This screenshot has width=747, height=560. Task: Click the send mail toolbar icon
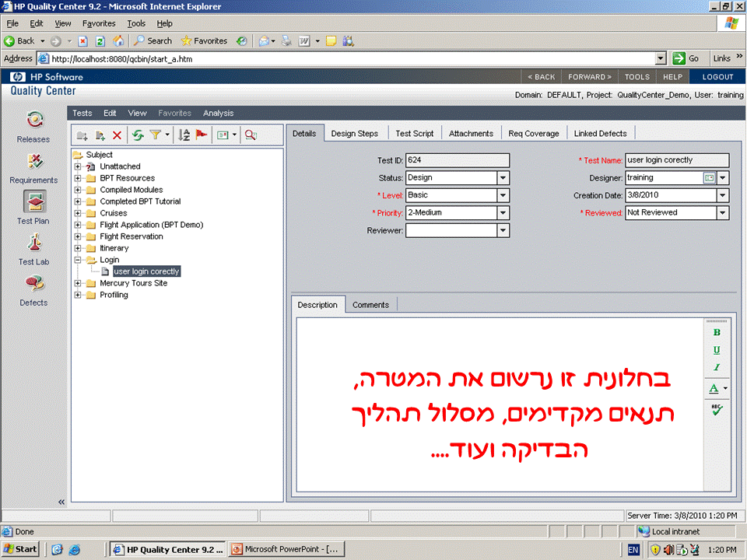[x=223, y=135]
